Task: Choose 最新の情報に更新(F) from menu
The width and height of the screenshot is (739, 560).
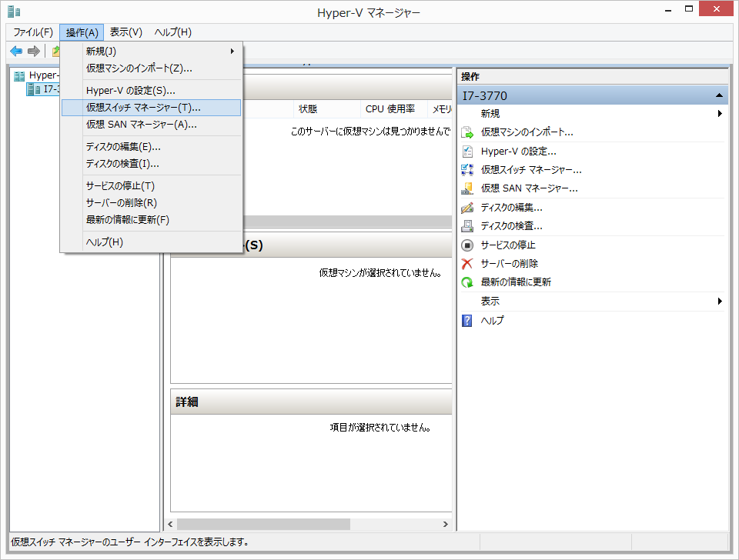Action: 151,220
